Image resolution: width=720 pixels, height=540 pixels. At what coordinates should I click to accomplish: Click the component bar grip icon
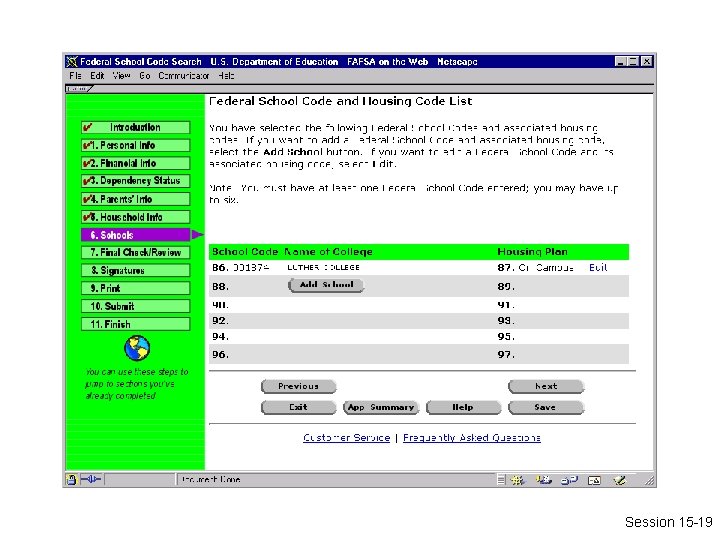tap(501, 480)
